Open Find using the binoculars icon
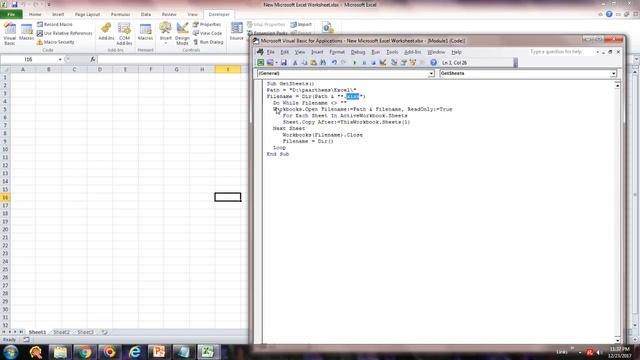This screenshot has height=360, width=640. [x=323, y=62]
